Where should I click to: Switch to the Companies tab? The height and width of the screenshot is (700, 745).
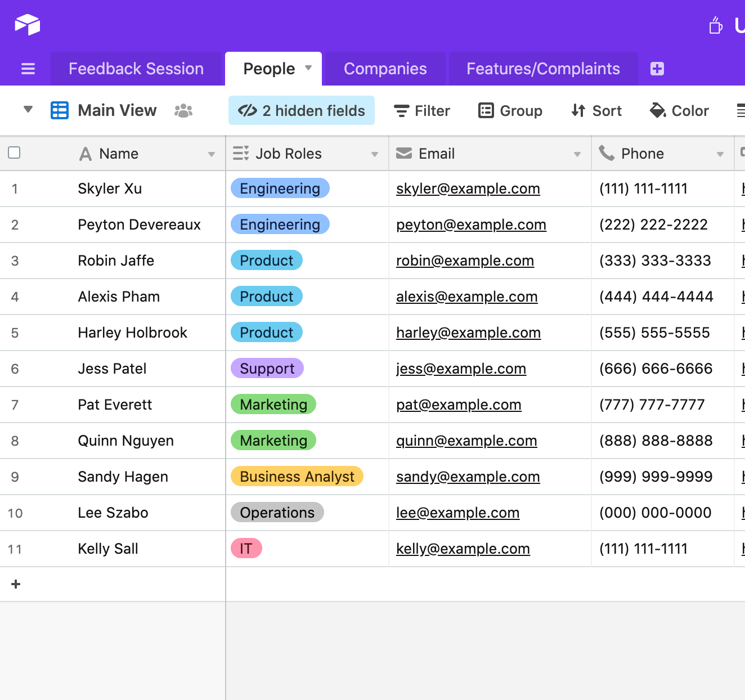pyautogui.click(x=385, y=69)
